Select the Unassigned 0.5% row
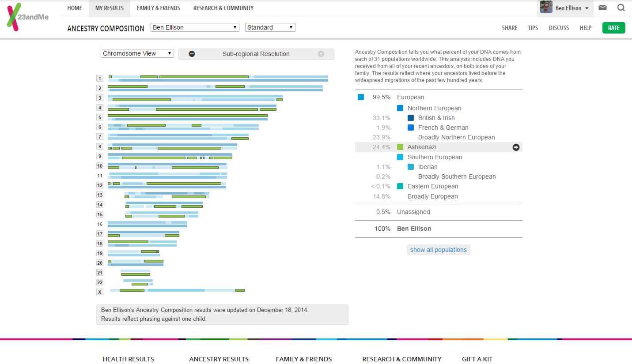The height and width of the screenshot is (364, 632). point(439,212)
